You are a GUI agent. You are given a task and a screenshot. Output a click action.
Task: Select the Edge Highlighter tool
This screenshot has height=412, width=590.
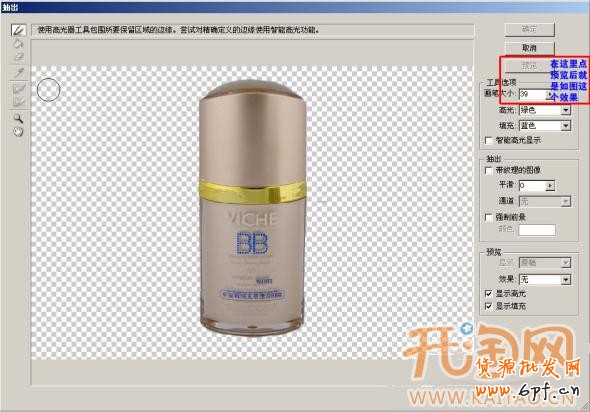pos(18,30)
